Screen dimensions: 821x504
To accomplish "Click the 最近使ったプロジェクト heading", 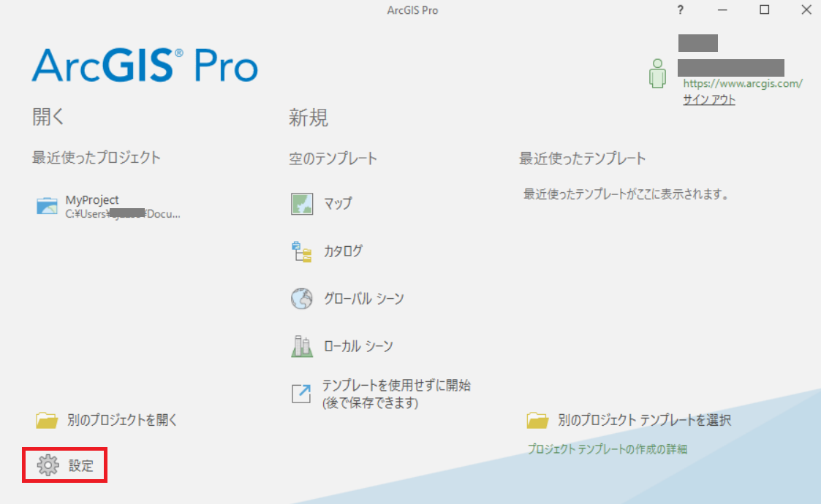I will pos(97,158).
